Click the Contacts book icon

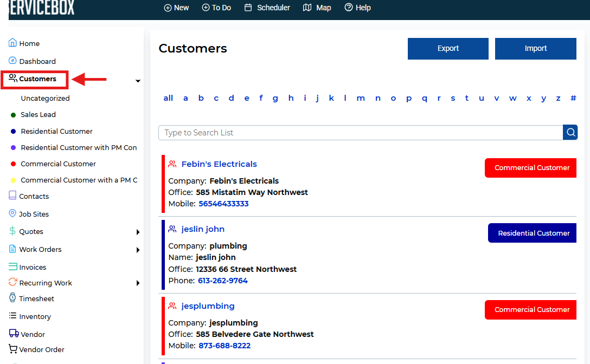[12, 195]
